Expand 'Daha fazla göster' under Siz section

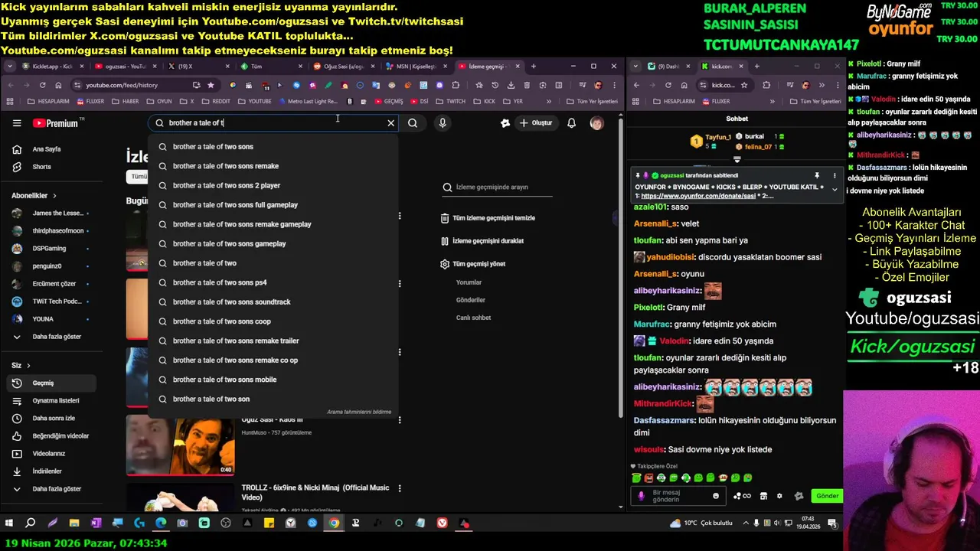(x=51, y=488)
